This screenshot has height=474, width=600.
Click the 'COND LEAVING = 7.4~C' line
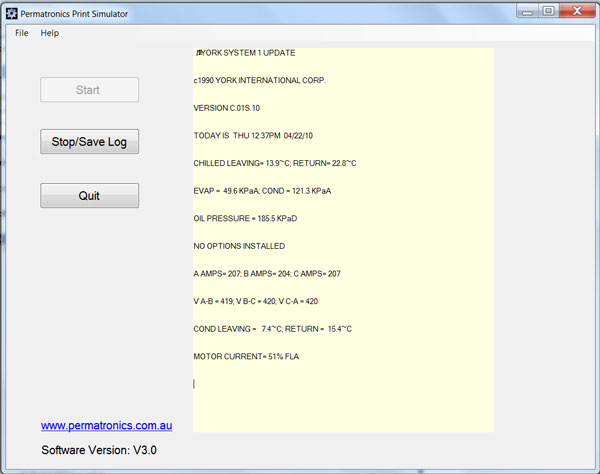point(272,329)
